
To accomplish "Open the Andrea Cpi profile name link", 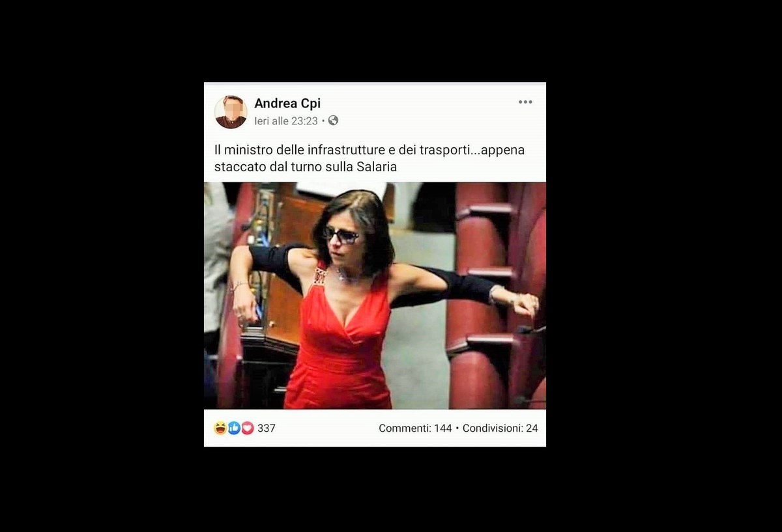I will pyautogui.click(x=287, y=104).
